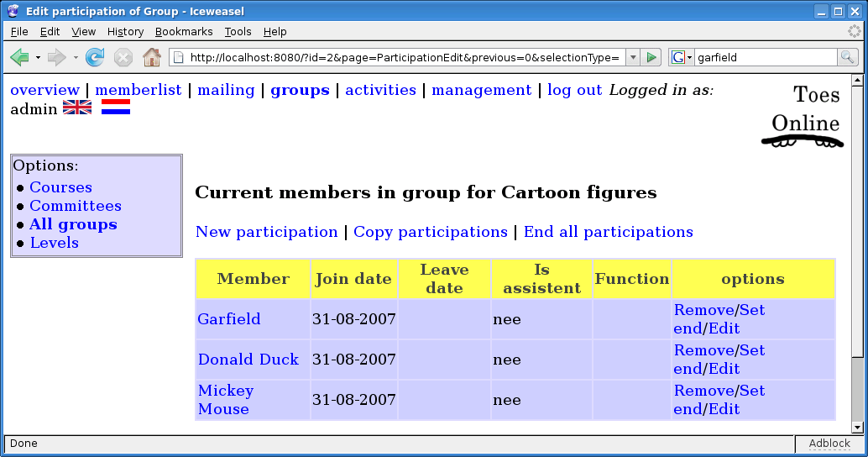The height and width of the screenshot is (457, 868).
Task: Click the search magnifier icon
Action: [x=847, y=57]
